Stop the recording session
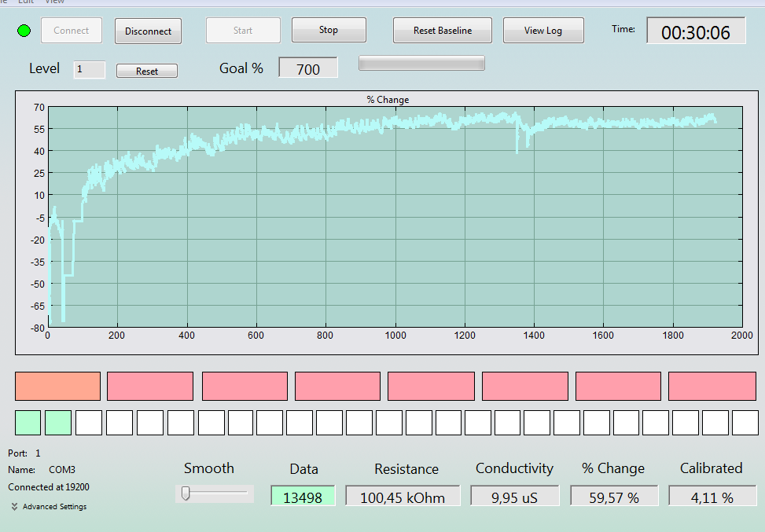The image size is (765, 532). click(329, 30)
